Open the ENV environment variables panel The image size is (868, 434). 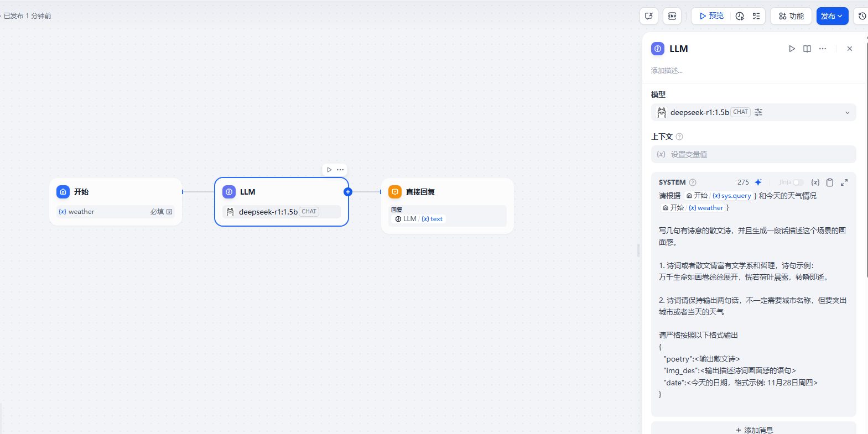[672, 16]
